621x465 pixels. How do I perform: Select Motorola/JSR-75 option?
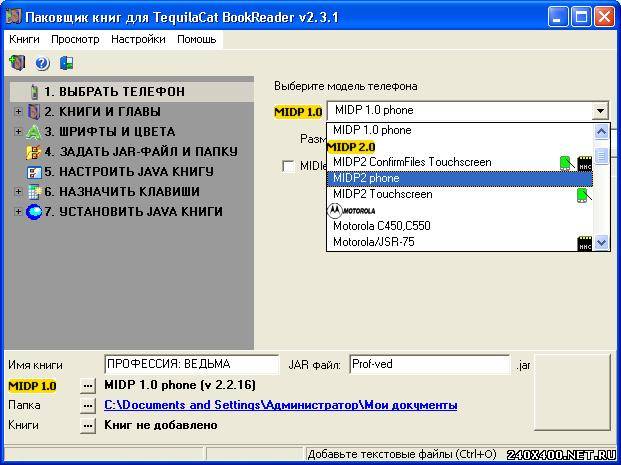click(460, 242)
